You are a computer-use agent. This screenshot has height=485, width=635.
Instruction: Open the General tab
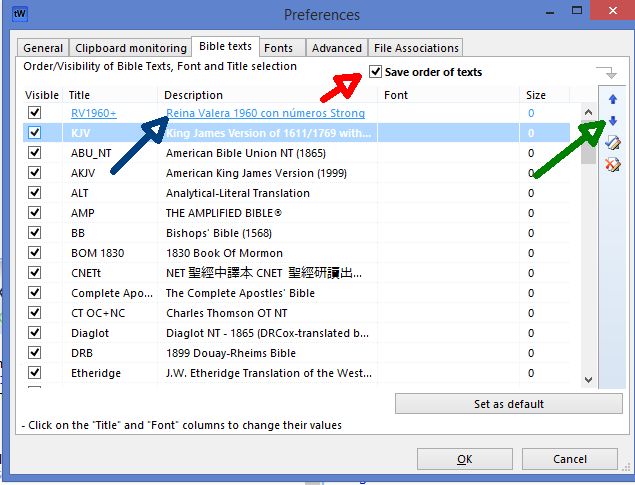tap(43, 48)
